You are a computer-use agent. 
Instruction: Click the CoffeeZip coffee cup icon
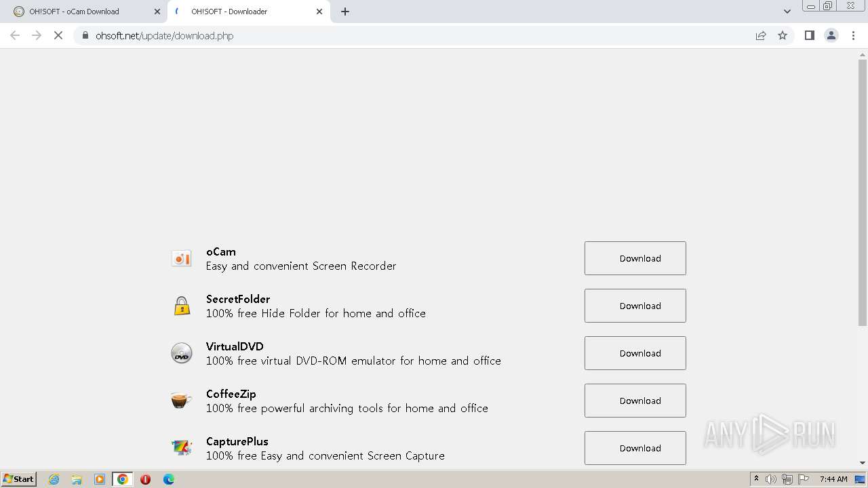[182, 401]
